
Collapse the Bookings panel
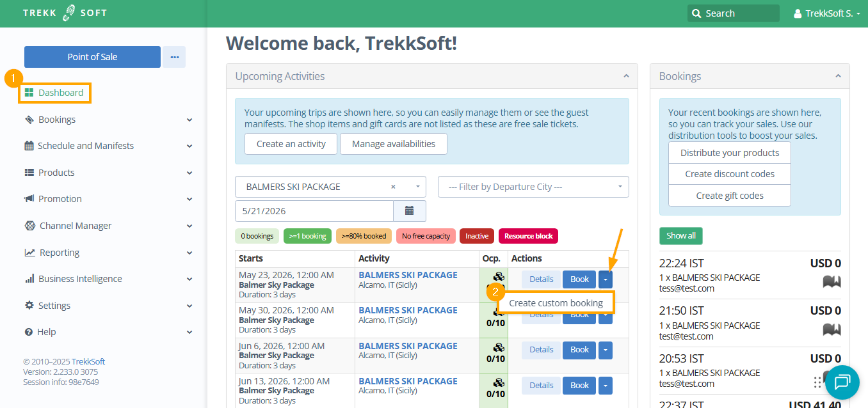pos(838,76)
